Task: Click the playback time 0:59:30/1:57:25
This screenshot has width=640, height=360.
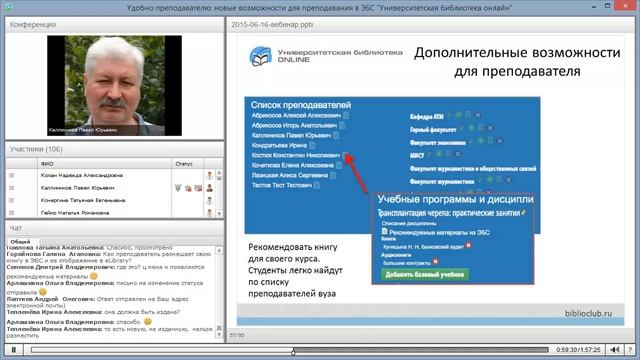Action: click(x=578, y=350)
